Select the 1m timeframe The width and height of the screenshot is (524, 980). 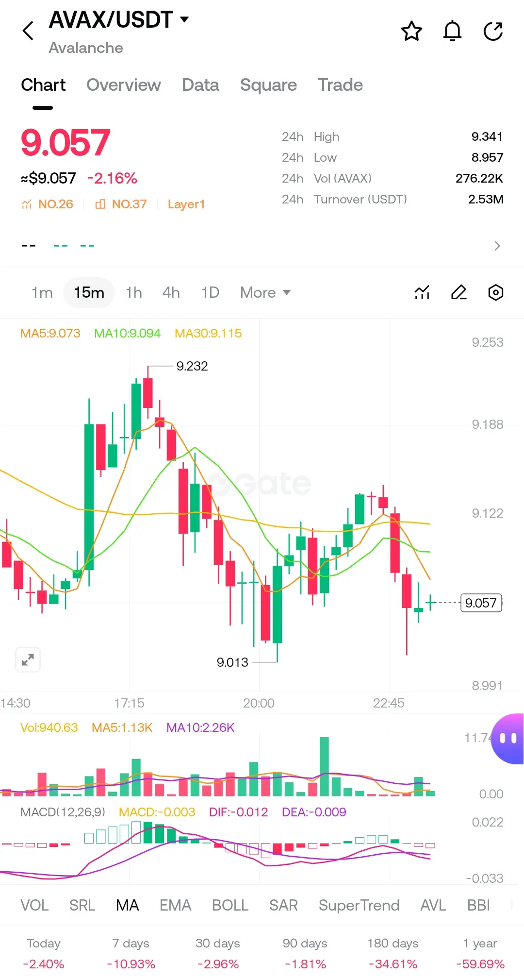point(42,292)
